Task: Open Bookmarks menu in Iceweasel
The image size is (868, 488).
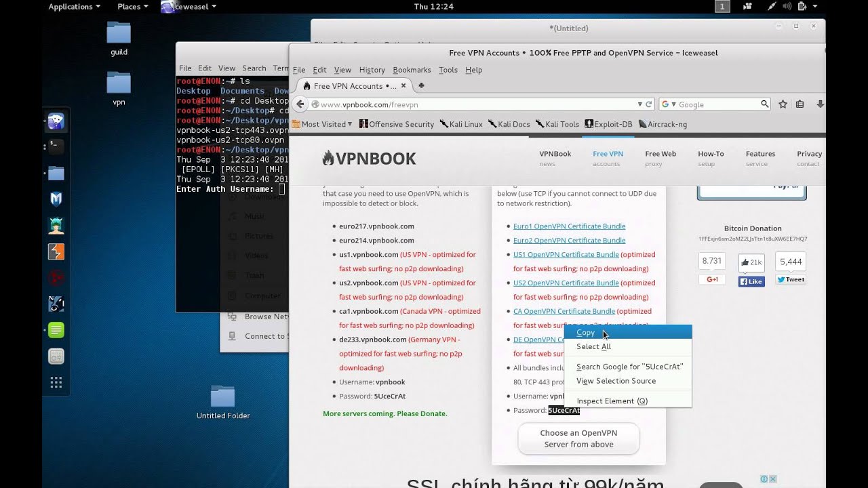Action: (412, 70)
